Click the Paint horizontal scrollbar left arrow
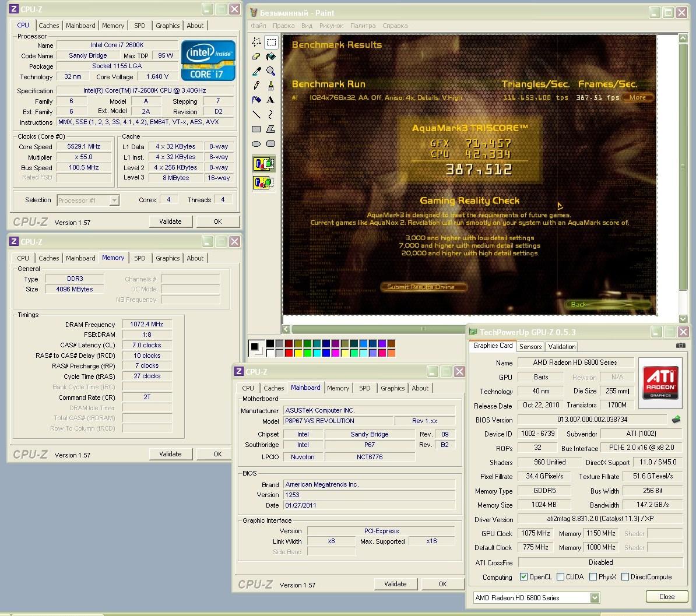Image resolution: width=696 pixels, height=616 pixels. coord(286,329)
